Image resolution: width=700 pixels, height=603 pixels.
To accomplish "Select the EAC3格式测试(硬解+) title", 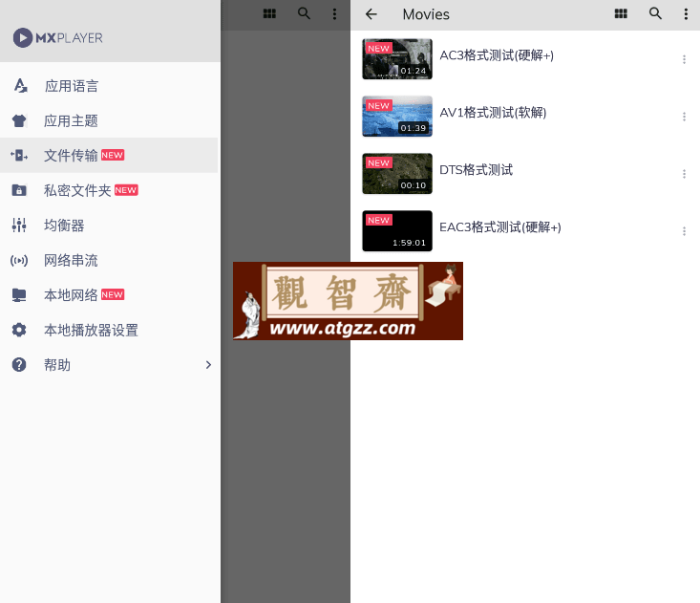I will click(x=500, y=227).
